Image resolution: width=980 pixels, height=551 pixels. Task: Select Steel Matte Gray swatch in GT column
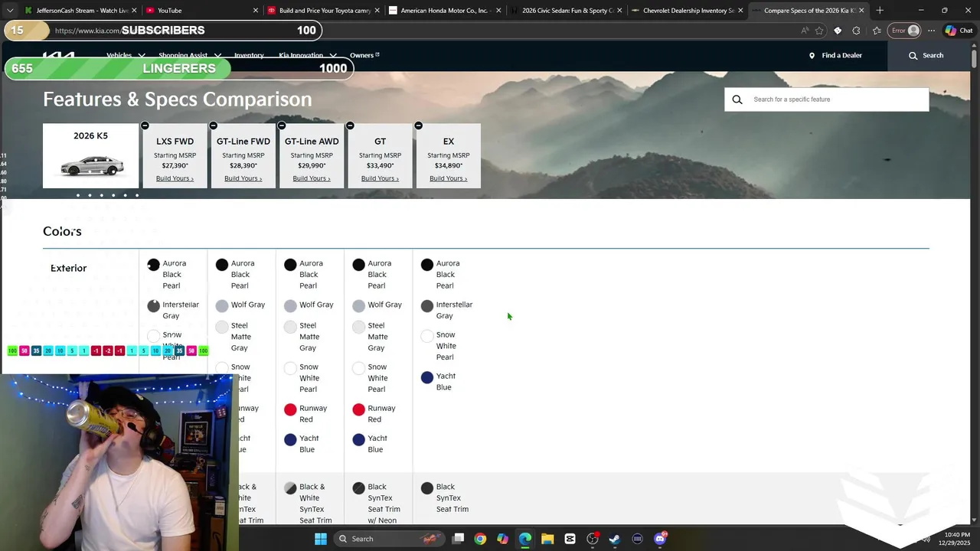click(x=358, y=327)
